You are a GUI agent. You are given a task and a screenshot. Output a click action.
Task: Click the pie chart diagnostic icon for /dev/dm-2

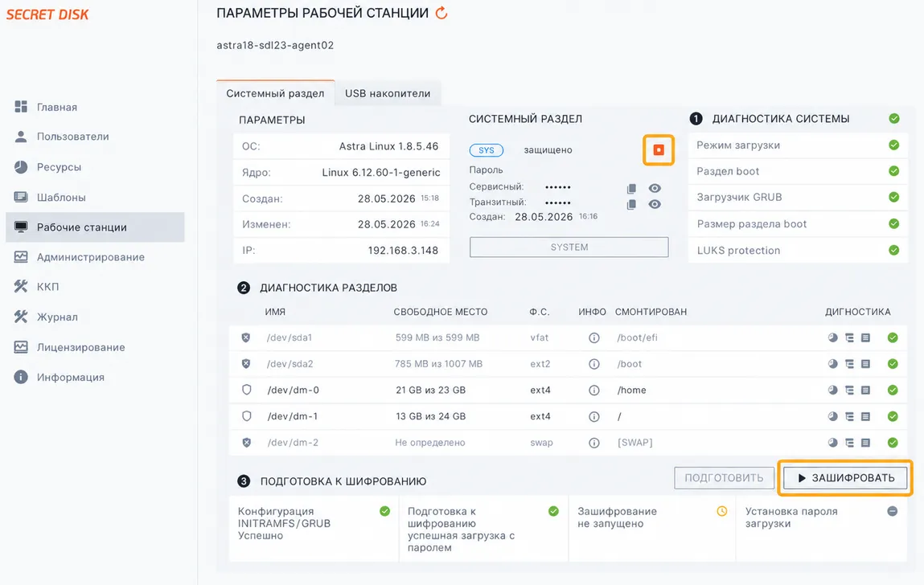(x=832, y=443)
